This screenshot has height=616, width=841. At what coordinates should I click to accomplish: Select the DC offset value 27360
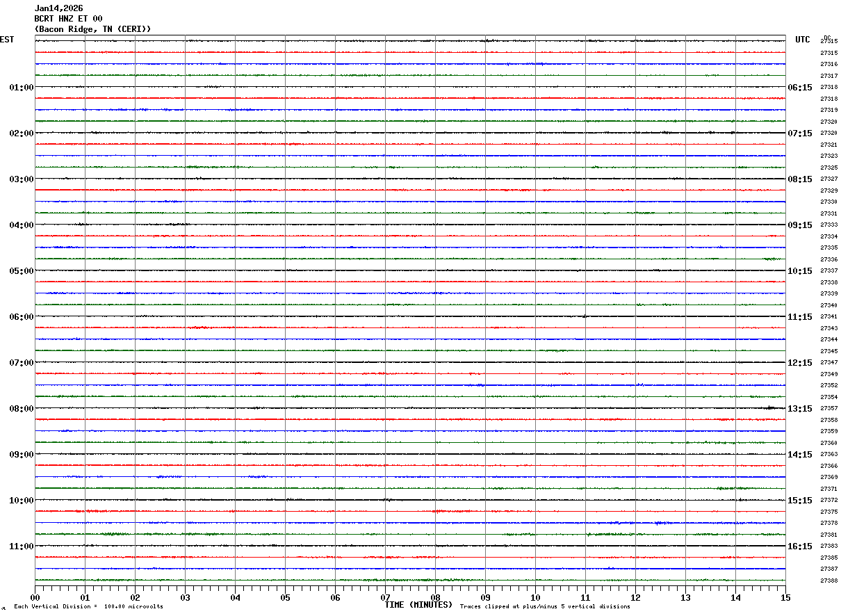pos(828,443)
